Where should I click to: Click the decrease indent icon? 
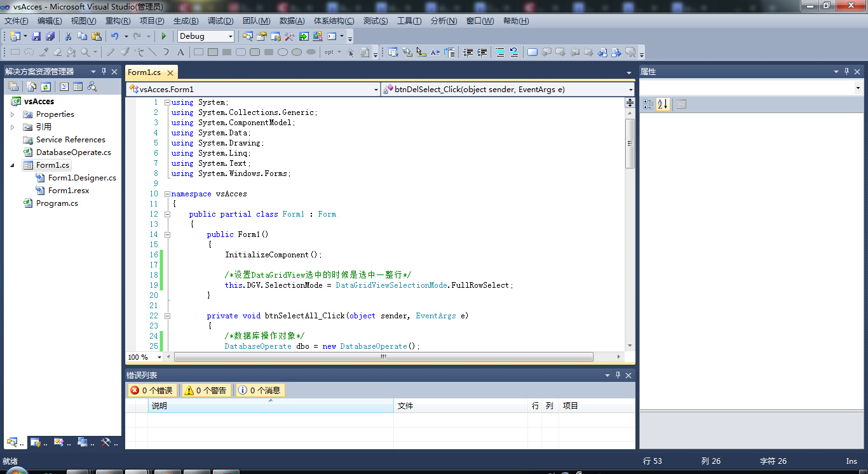pos(468,52)
